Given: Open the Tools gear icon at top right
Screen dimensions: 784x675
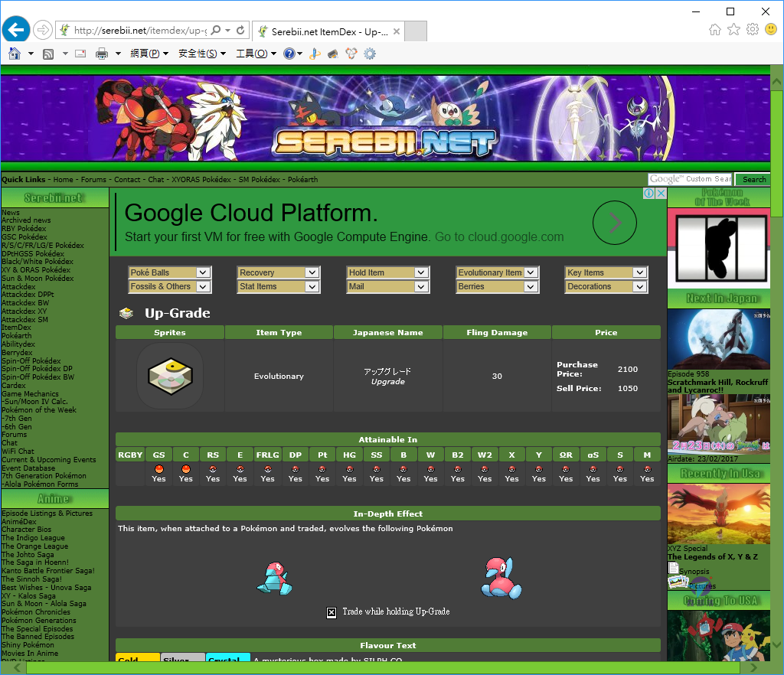Looking at the screenshot, I should [753, 30].
